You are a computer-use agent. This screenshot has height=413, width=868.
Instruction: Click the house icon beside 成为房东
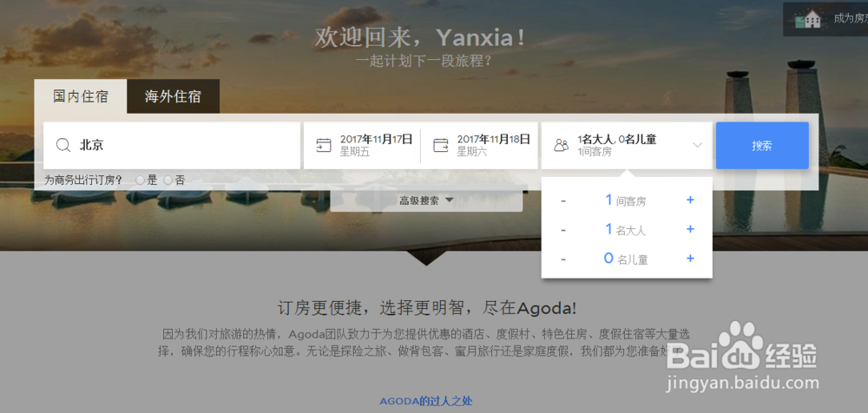pyautogui.click(x=808, y=19)
